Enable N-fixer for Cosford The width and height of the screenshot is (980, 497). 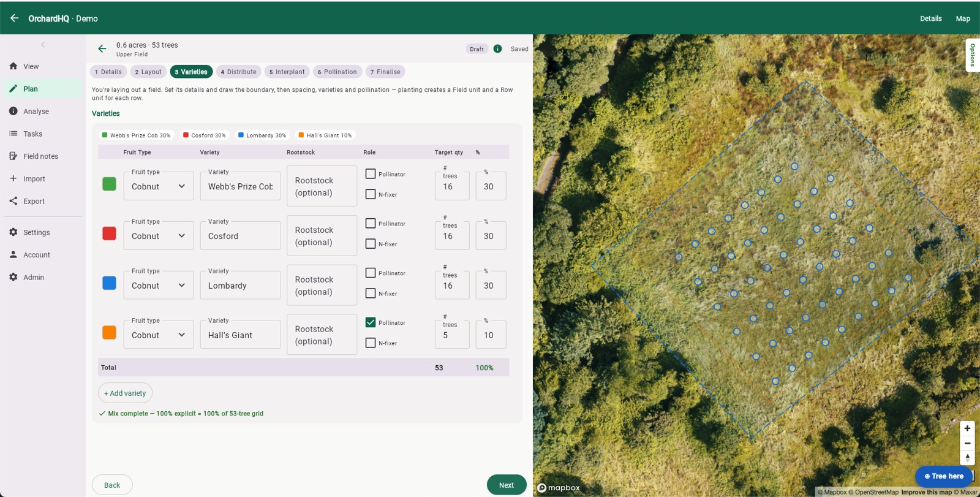[371, 244]
